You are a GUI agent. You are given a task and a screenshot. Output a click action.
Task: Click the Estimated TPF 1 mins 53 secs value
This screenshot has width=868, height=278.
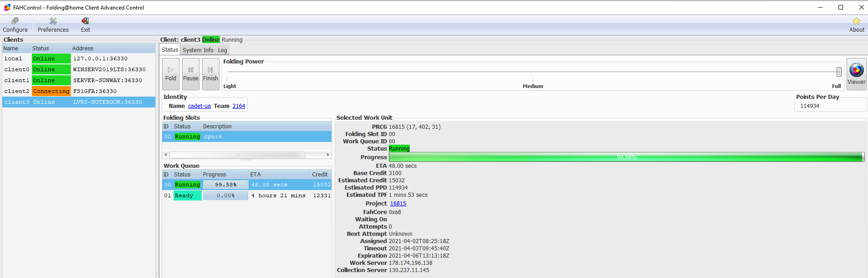point(408,195)
